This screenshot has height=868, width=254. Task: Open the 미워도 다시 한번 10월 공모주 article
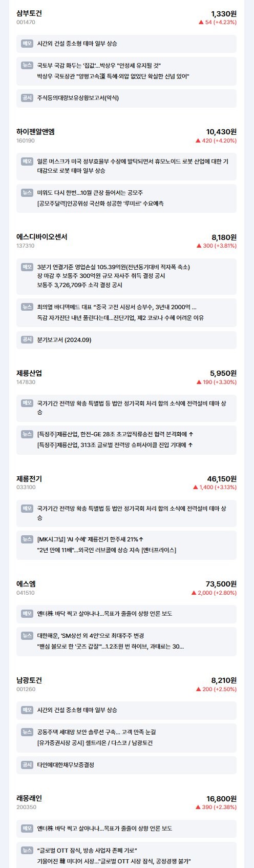click(x=90, y=193)
